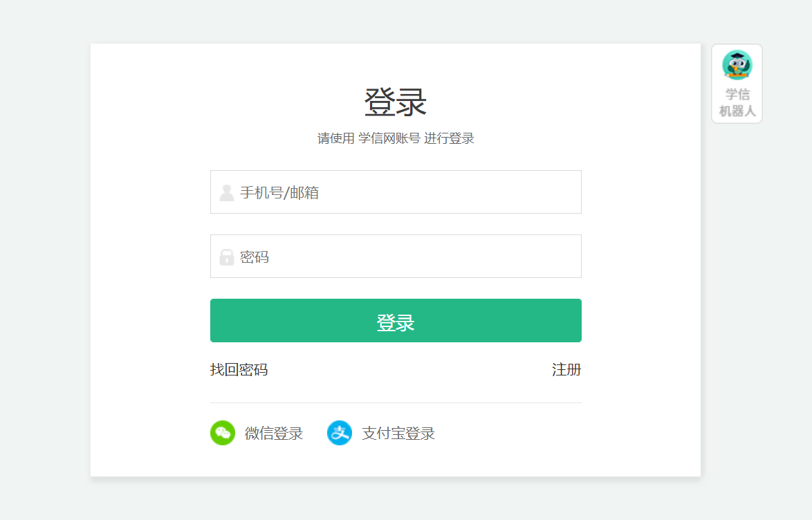
Task: Click 请使用 at start of subtitle
Action: [335, 138]
